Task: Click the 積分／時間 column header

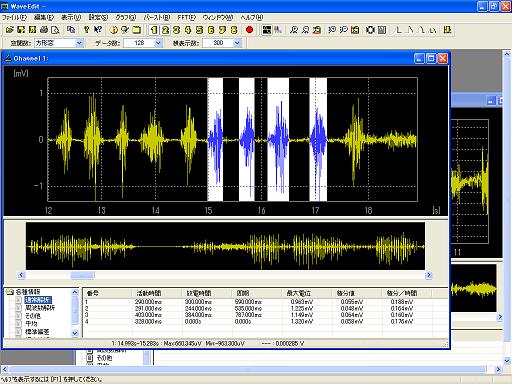Action: coord(402,293)
